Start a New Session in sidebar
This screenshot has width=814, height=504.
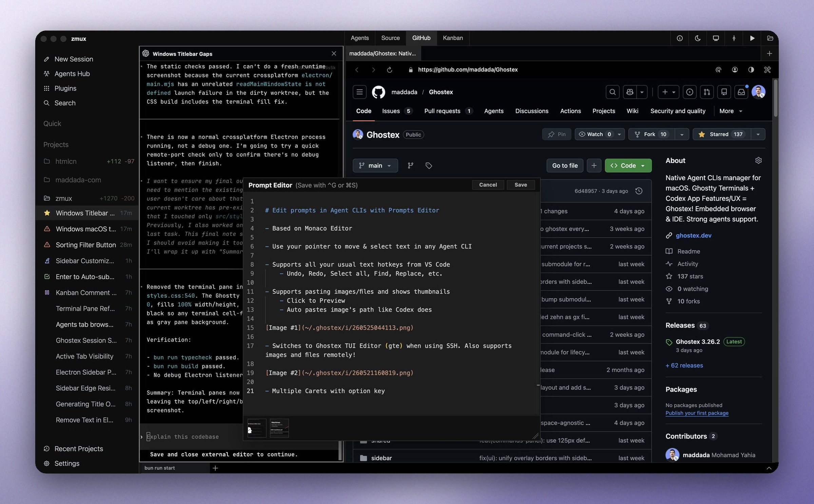(74, 59)
